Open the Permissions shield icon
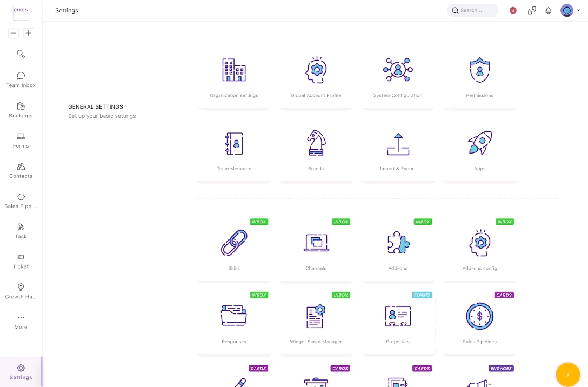Viewport: 588px width, 387px height. 479,70
